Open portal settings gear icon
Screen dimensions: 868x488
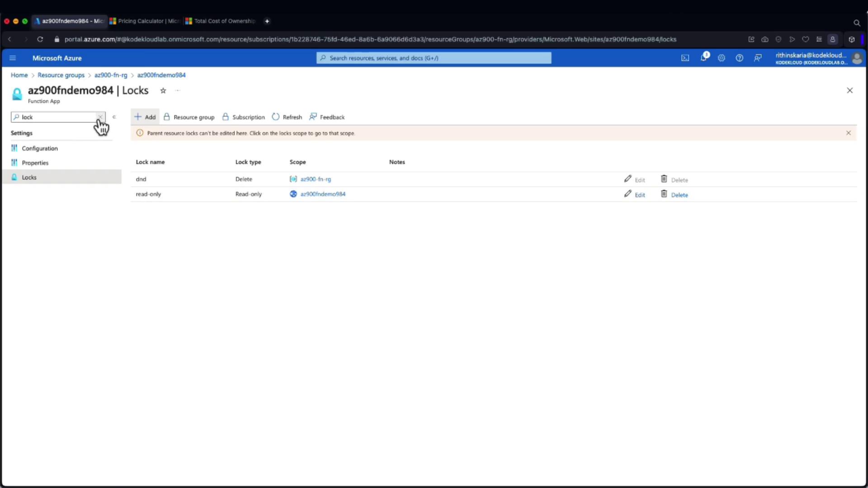pos(722,58)
